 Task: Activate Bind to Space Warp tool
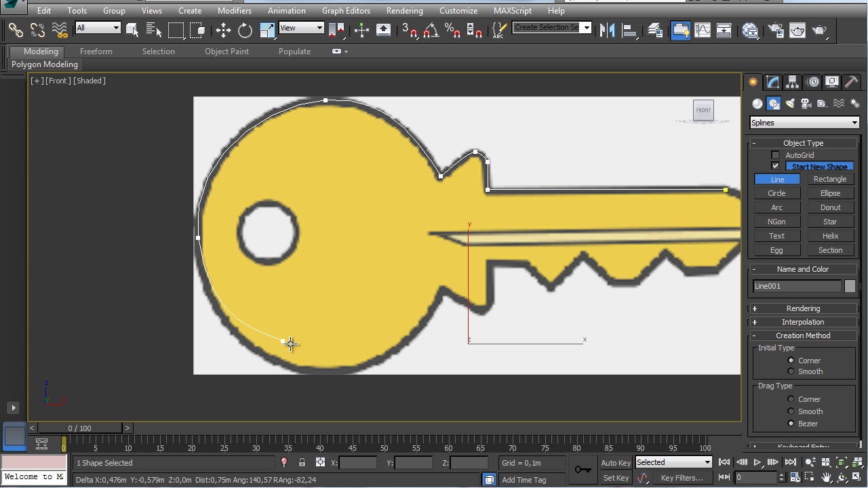tap(60, 30)
